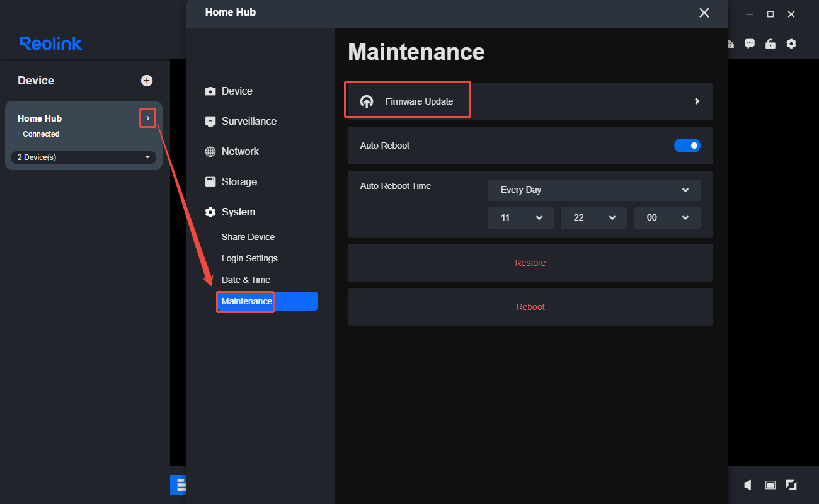Screen dimensions: 819x504
Task: Open the Reolink client settings gear
Action: pyautogui.click(x=791, y=43)
